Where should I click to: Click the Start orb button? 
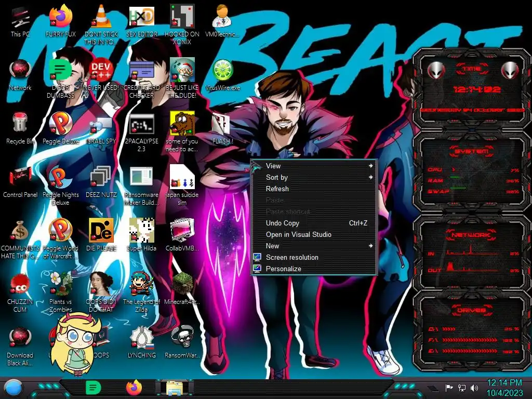point(14,388)
